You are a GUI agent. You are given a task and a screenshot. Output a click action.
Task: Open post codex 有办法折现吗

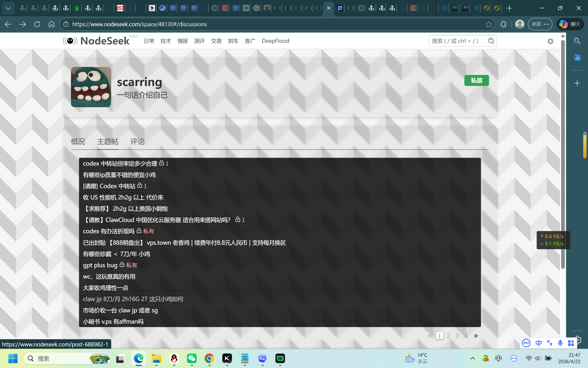(109, 231)
